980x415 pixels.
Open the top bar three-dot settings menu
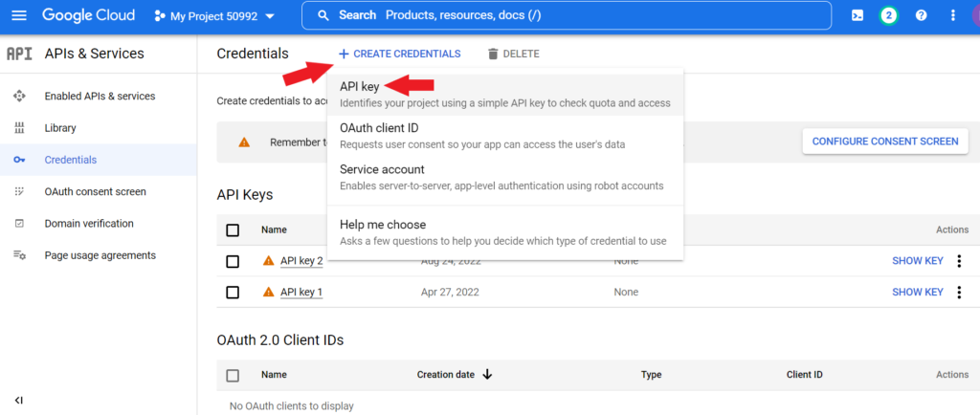pos(952,15)
